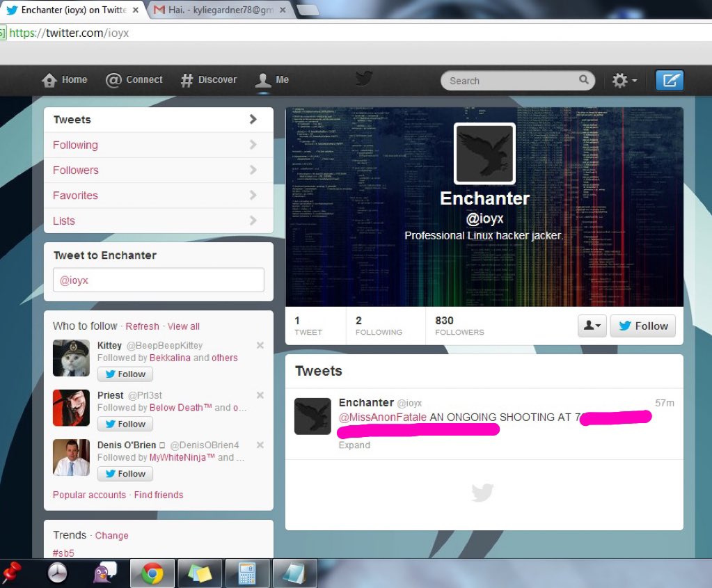712x588 pixels.
Task: Open the Following list
Action: coord(159,145)
